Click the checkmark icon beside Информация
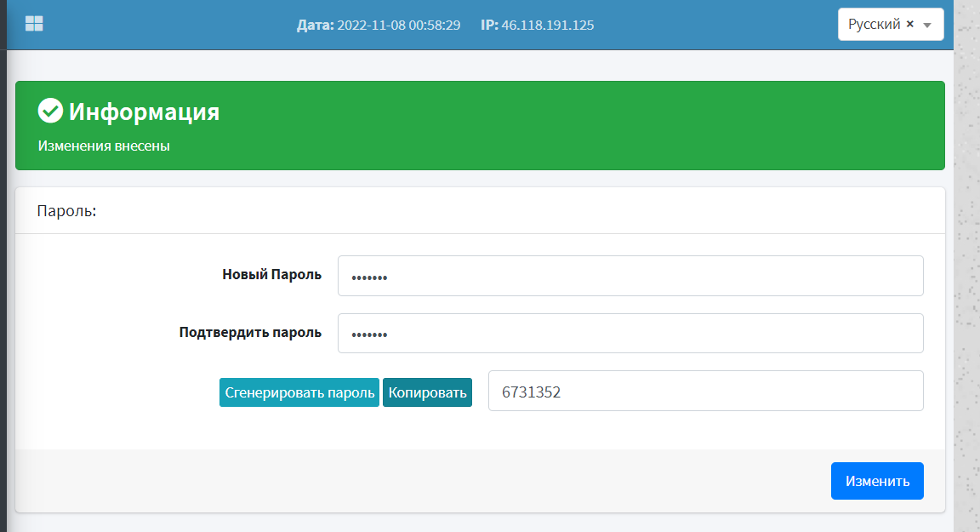Screen dimensions: 980x532 (50, 111)
